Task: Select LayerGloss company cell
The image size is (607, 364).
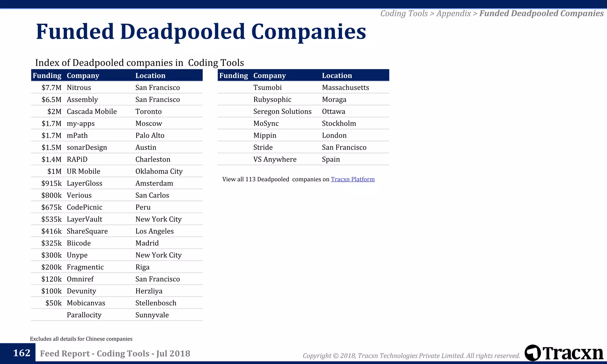Action: pos(84,183)
